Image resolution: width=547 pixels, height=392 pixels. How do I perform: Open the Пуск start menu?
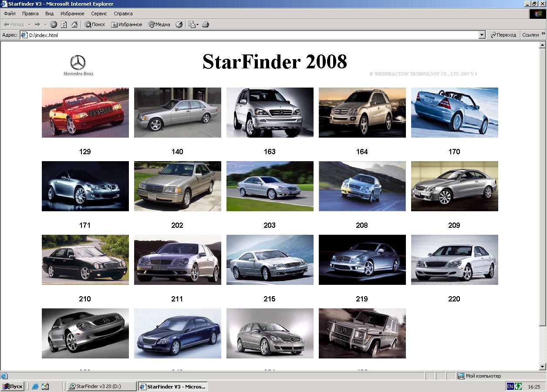pyautogui.click(x=13, y=386)
